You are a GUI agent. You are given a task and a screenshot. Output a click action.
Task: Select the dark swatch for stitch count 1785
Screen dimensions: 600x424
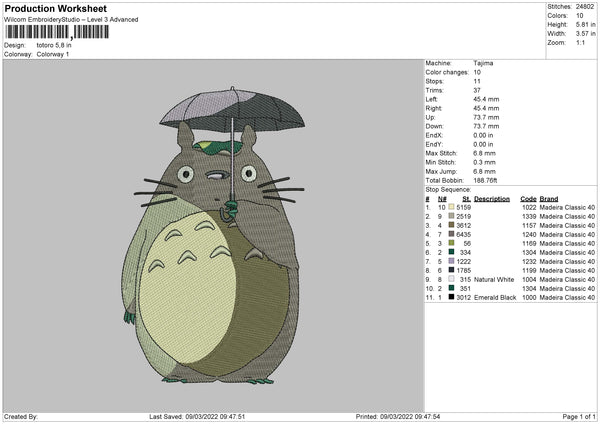pos(452,270)
